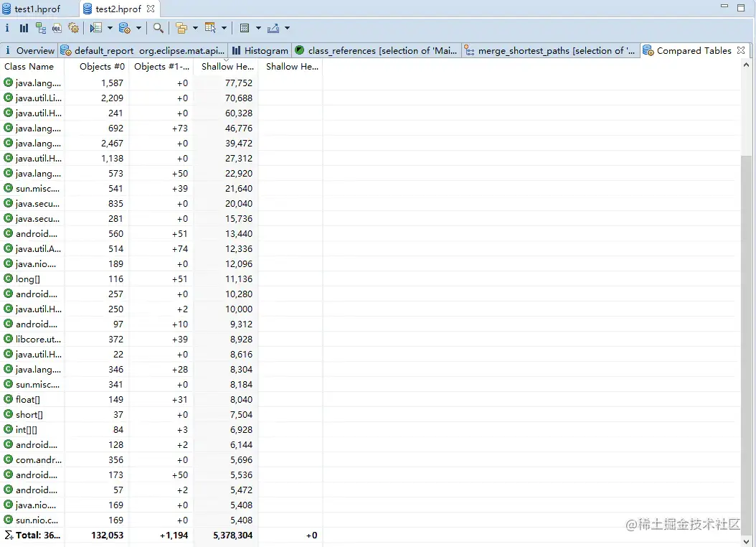Viewport: 756px width, 547px height.
Task: Click total objects value 132,053
Action: pos(107,535)
